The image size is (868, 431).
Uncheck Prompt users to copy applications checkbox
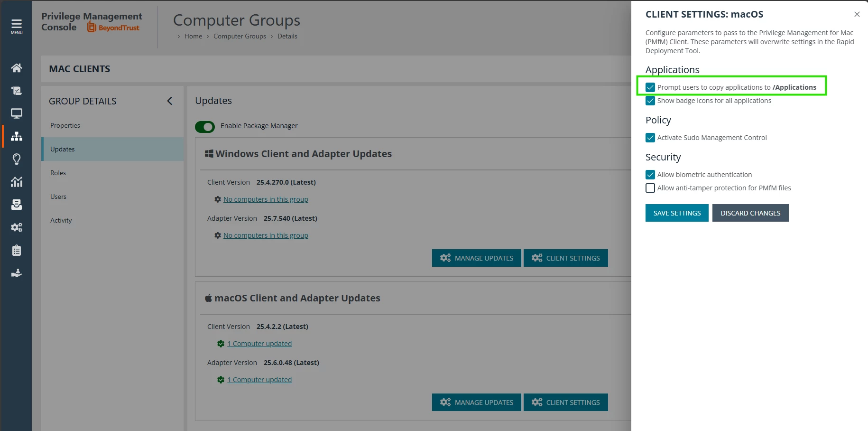(x=650, y=87)
